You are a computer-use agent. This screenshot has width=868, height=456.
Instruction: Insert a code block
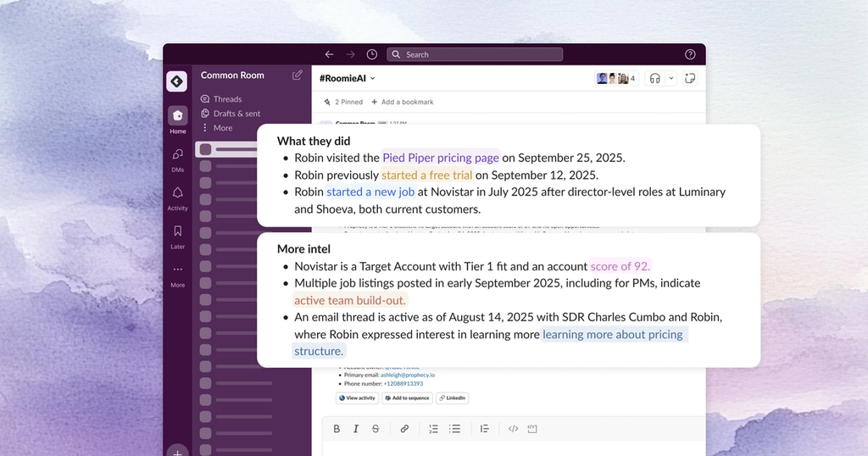click(x=532, y=429)
